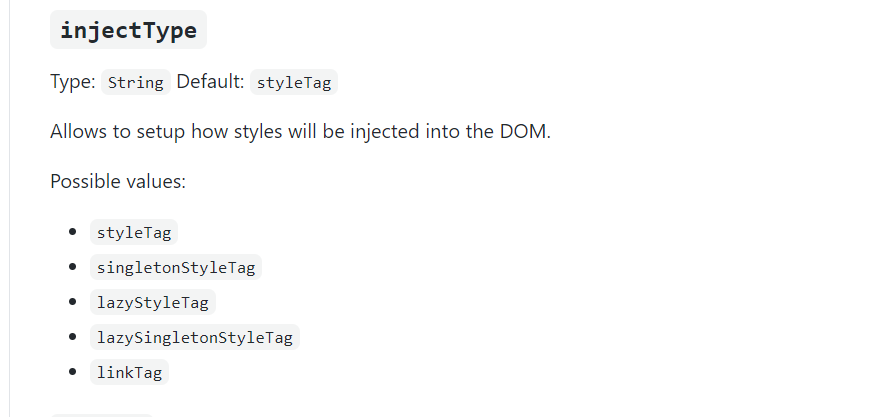The width and height of the screenshot is (877, 417).
Task: Click the bullet before linkTag
Action: point(73,373)
